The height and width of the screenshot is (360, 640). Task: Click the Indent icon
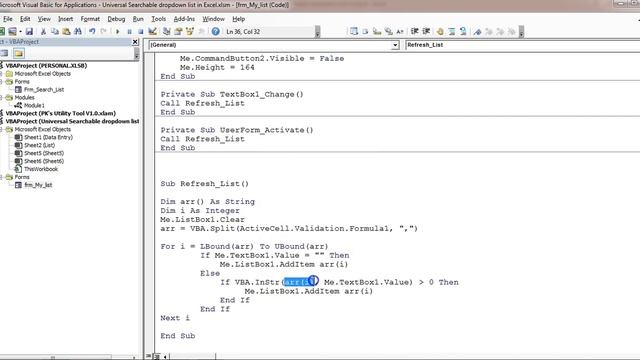(414, 31)
